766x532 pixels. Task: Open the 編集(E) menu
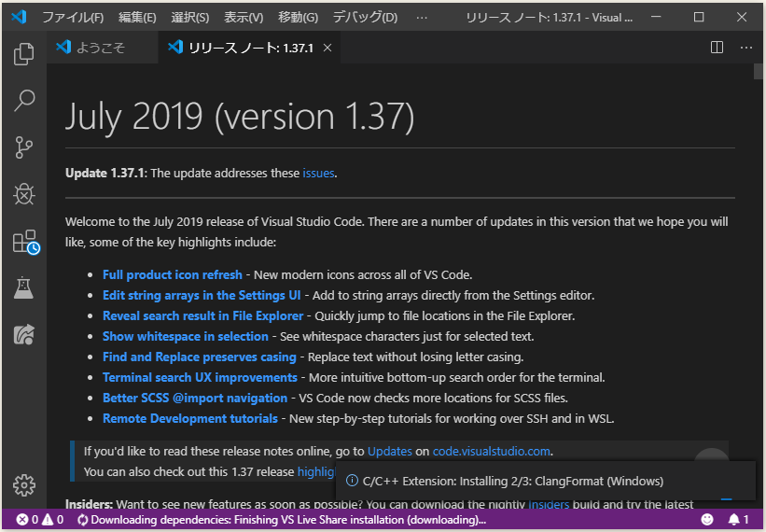[137, 18]
